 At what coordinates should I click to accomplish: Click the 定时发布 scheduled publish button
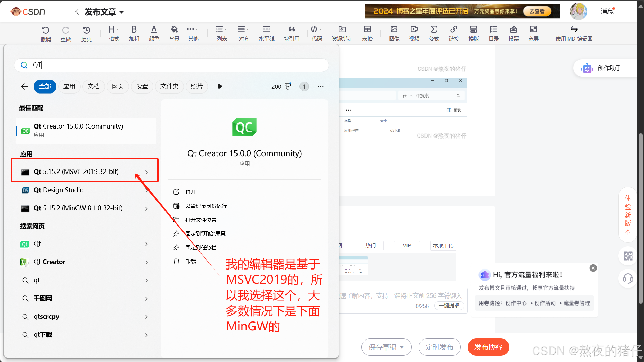[x=439, y=347]
